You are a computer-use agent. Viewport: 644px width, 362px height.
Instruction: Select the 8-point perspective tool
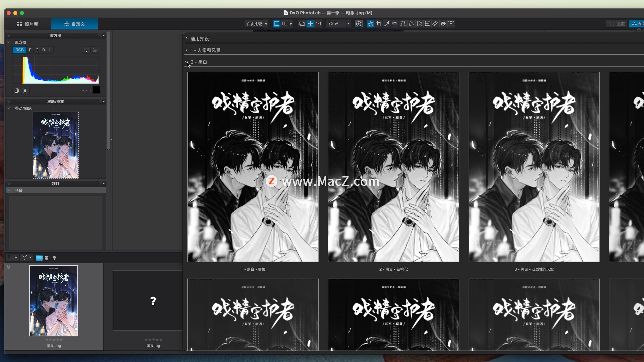tap(419, 24)
